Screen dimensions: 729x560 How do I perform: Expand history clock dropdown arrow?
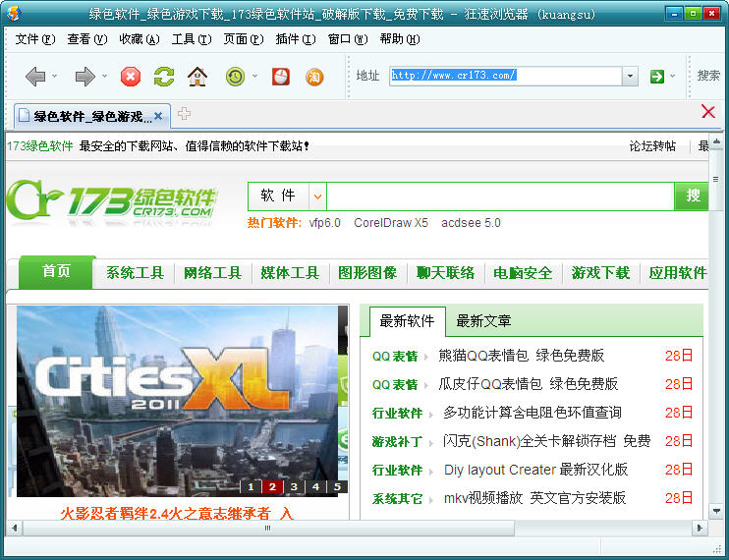click(254, 76)
